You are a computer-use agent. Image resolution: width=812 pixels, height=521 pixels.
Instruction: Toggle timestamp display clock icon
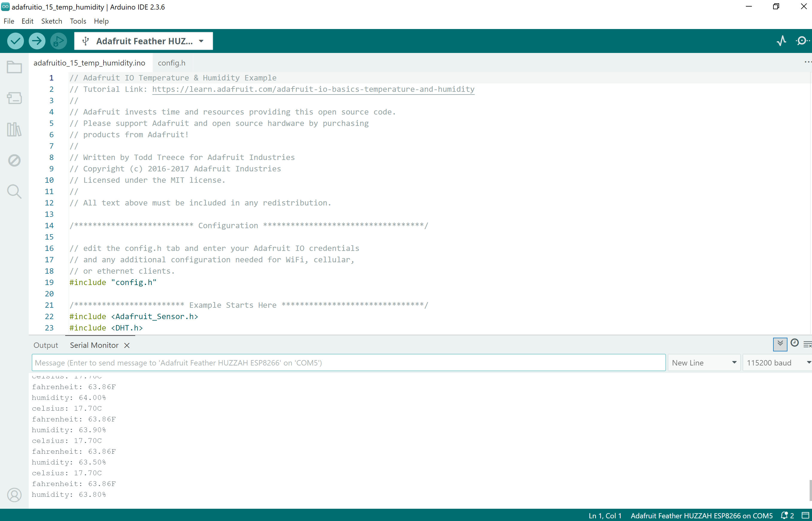click(x=794, y=343)
